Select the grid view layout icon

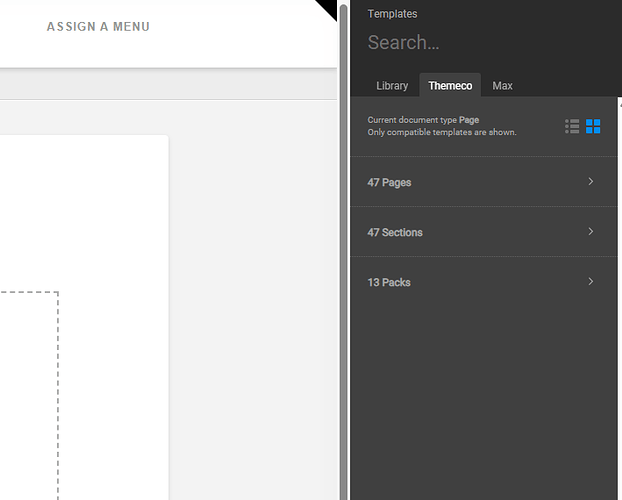pyautogui.click(x=593, y=126)
